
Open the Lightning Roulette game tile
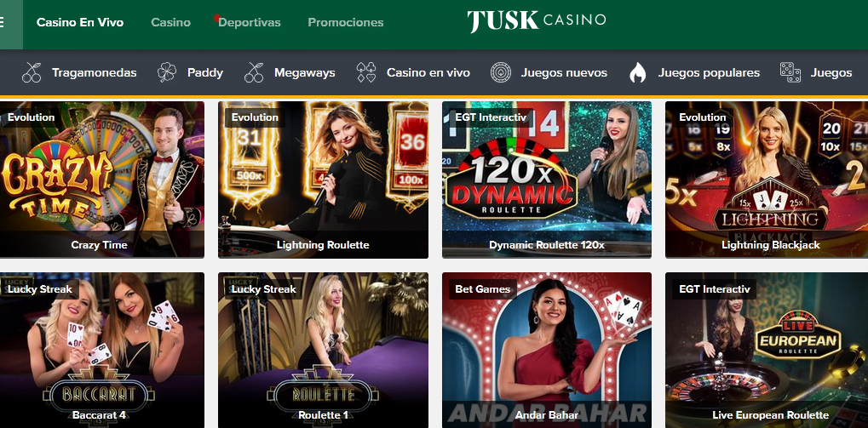pos(323,180)
